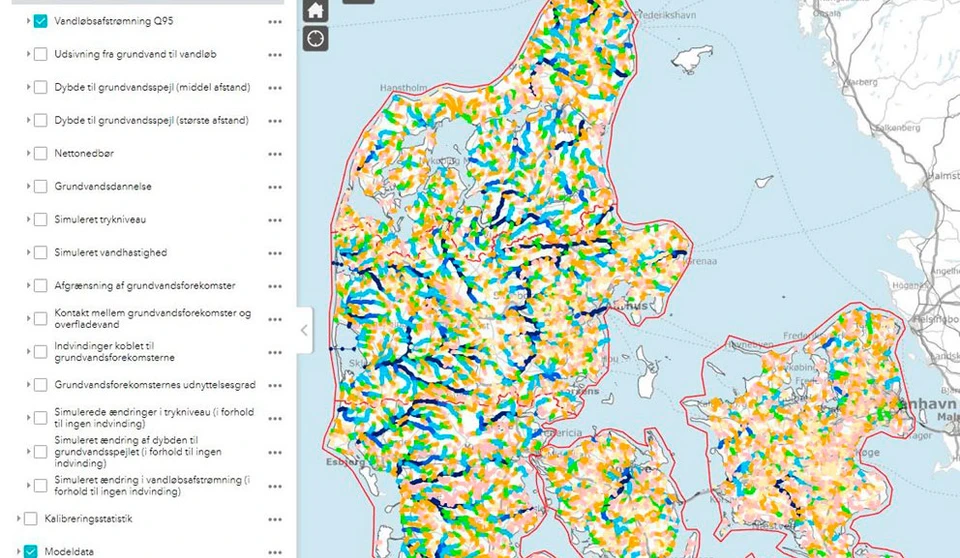960x558 pixels.
Task: Open options menu for Simuleret trykniveau
Action: (275, 220)
